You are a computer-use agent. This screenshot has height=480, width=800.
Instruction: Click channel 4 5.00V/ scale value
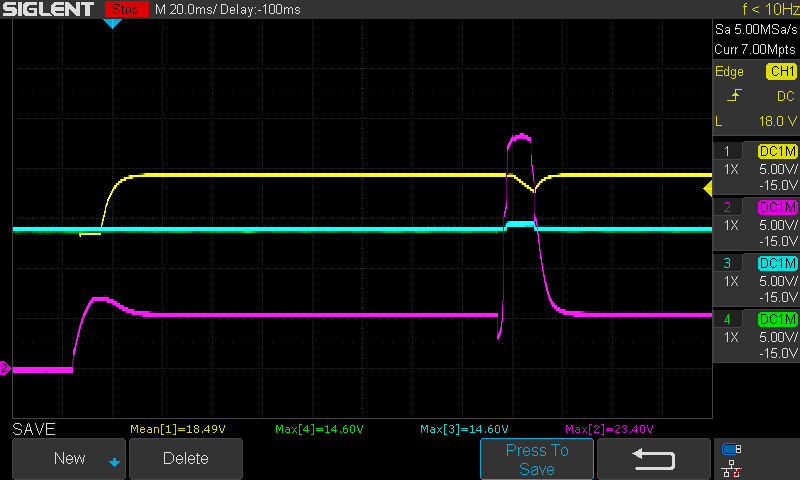(x=778, y=337)
